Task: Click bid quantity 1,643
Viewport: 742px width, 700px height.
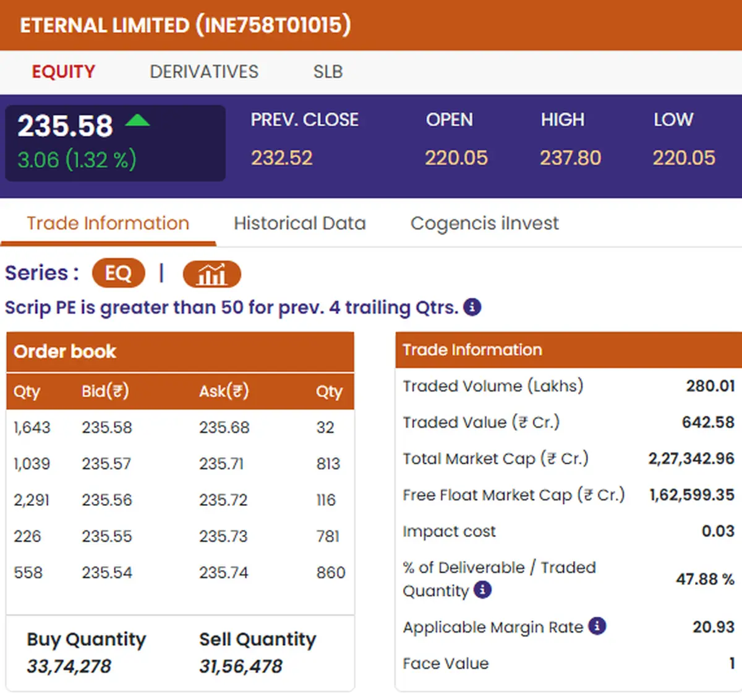Action: 32,427
